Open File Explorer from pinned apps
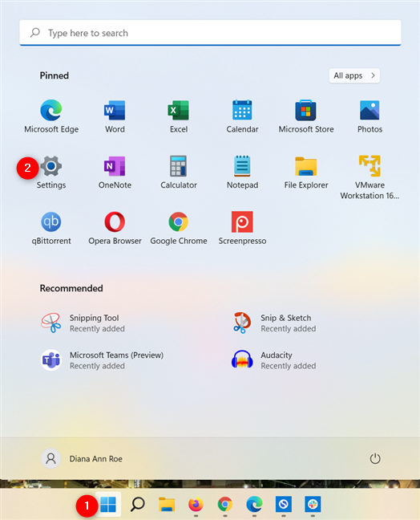 305,172
